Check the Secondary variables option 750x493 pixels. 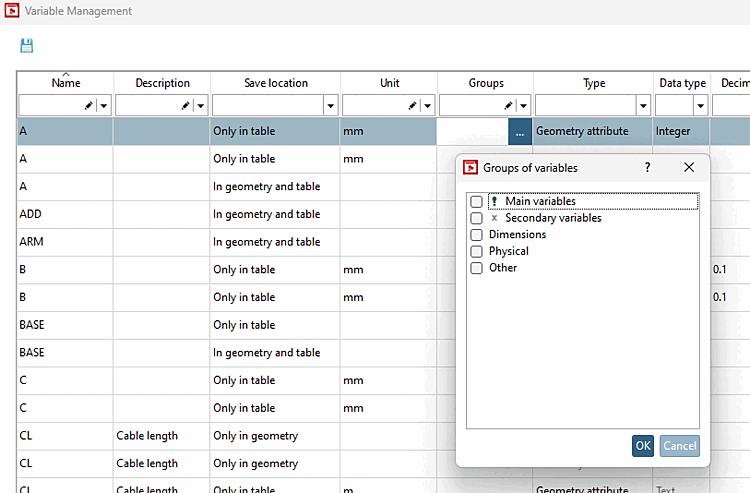click(x=477, y=218)
